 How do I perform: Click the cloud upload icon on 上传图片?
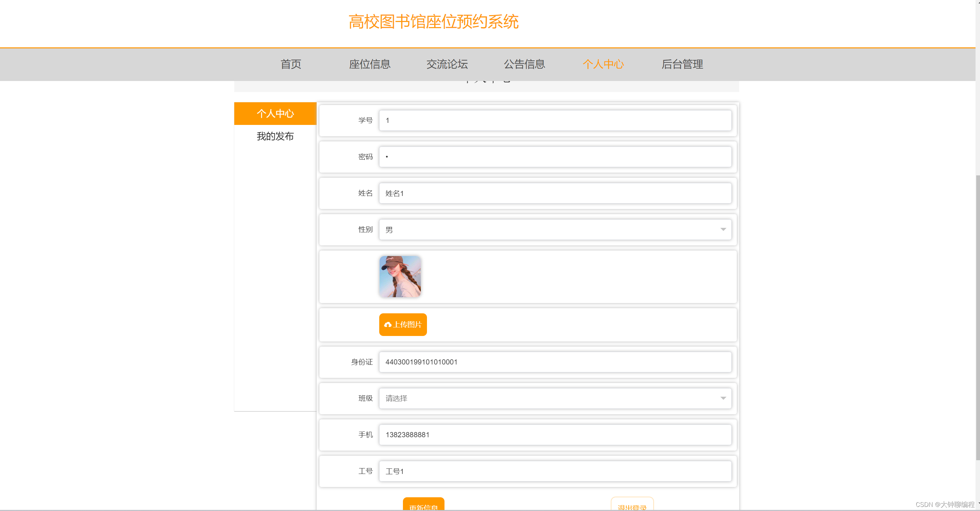[x=388, y=324]
